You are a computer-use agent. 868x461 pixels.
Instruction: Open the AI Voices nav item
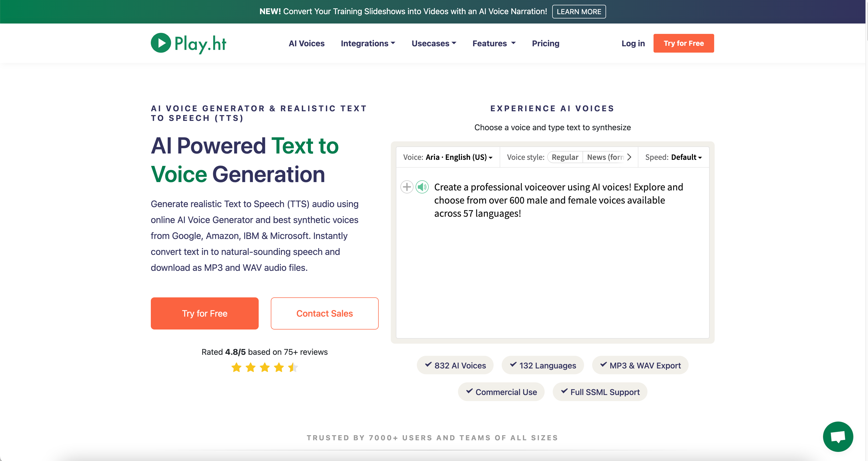[307, 43]
